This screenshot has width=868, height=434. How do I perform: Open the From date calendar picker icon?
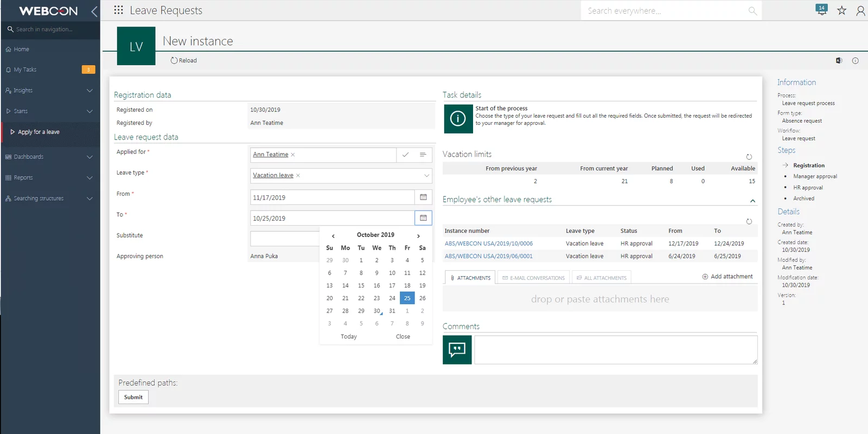[x=423, y=197]
